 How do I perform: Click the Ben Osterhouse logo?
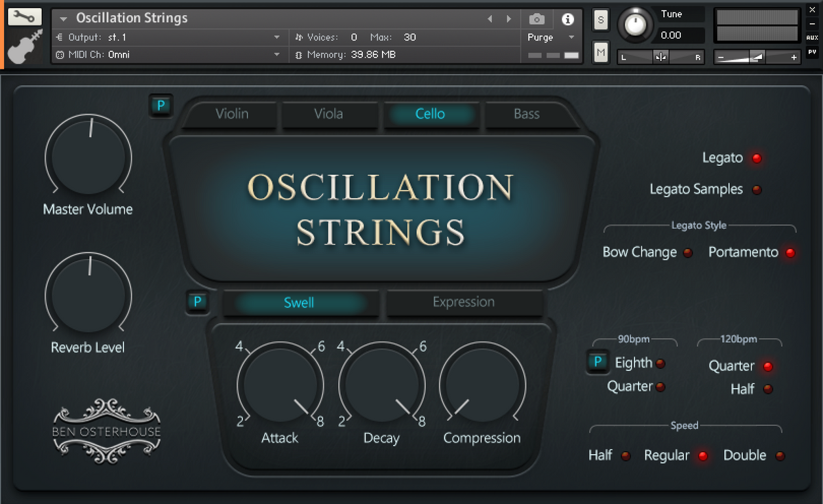point(106,431)
